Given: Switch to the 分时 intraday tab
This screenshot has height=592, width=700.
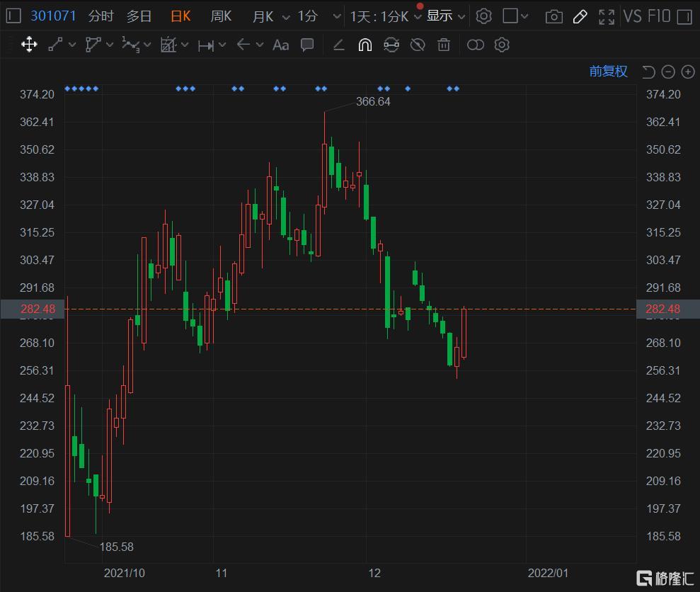Looking at the screenshot, I should click(x=101, y=16).
